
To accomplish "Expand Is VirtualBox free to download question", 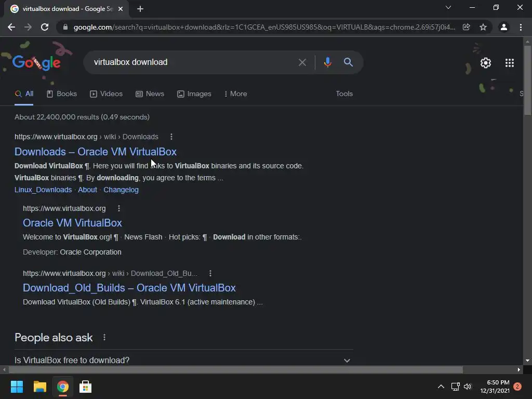I will click(x=183, y=360).
